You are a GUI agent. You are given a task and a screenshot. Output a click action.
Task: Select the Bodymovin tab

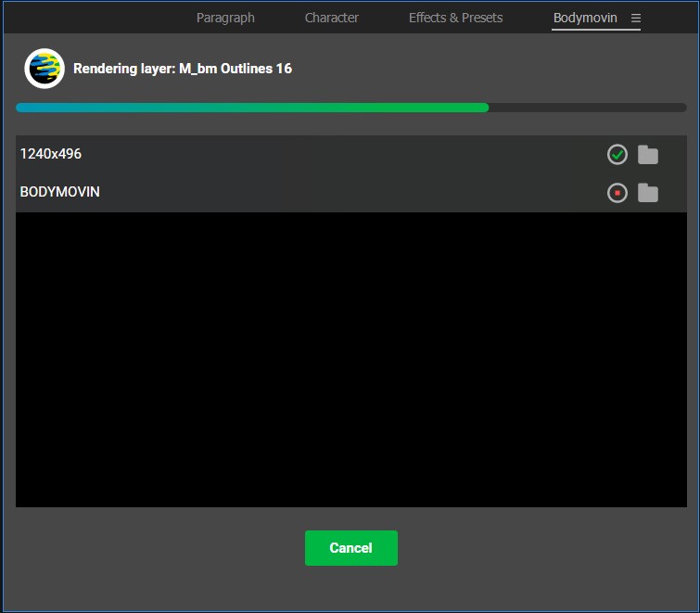coord(585,18)
